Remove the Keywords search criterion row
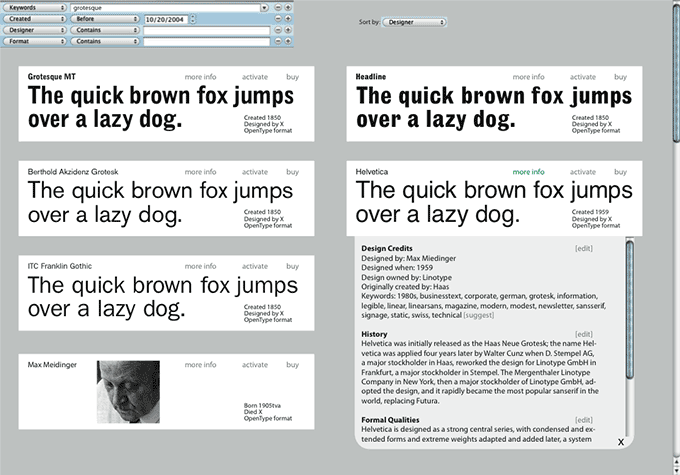 [278, 7]
